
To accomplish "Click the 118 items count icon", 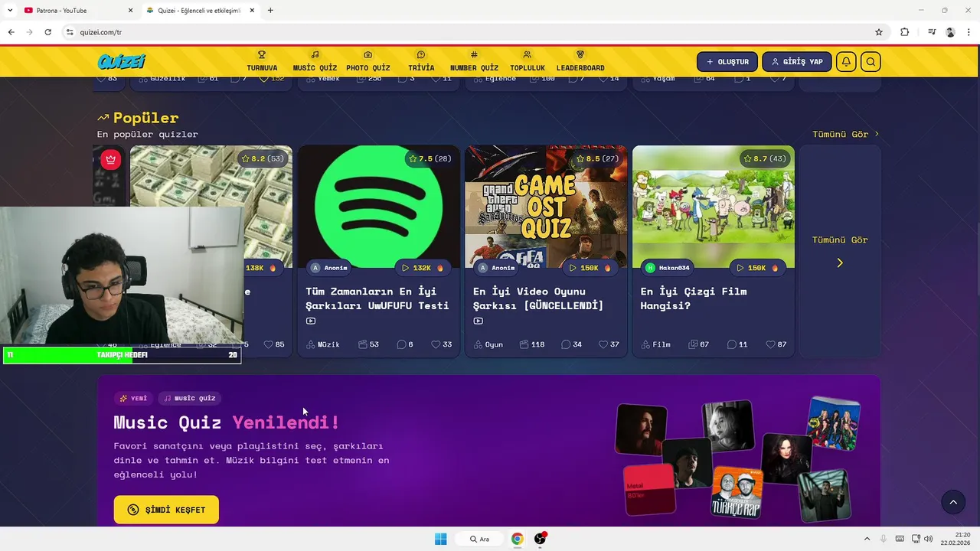I will click(x=532, y=344).
